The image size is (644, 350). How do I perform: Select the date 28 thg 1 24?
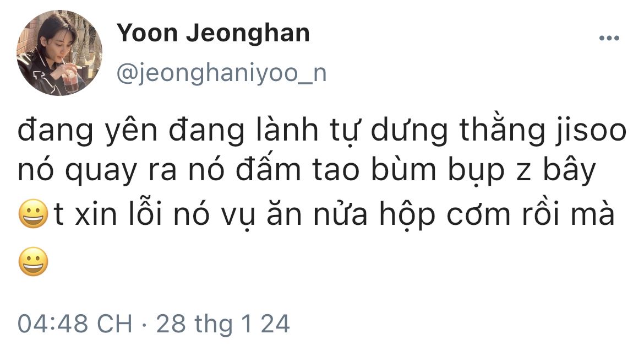tap(223, 324)
